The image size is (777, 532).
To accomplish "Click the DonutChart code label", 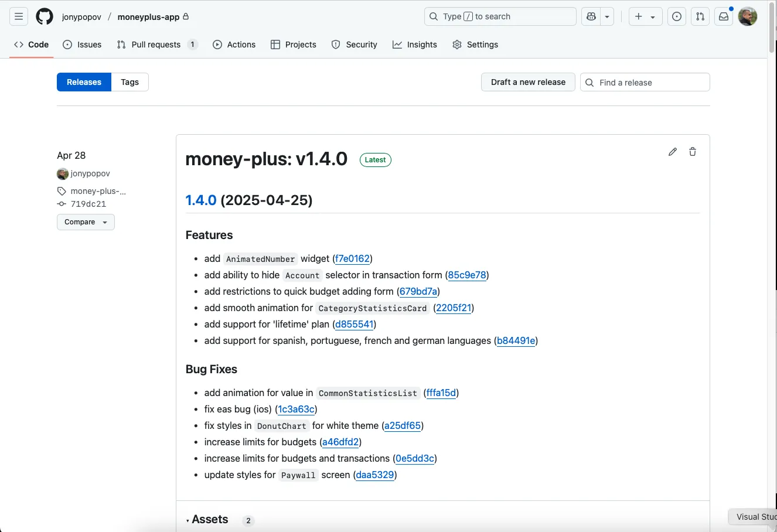I will [282, 426].
